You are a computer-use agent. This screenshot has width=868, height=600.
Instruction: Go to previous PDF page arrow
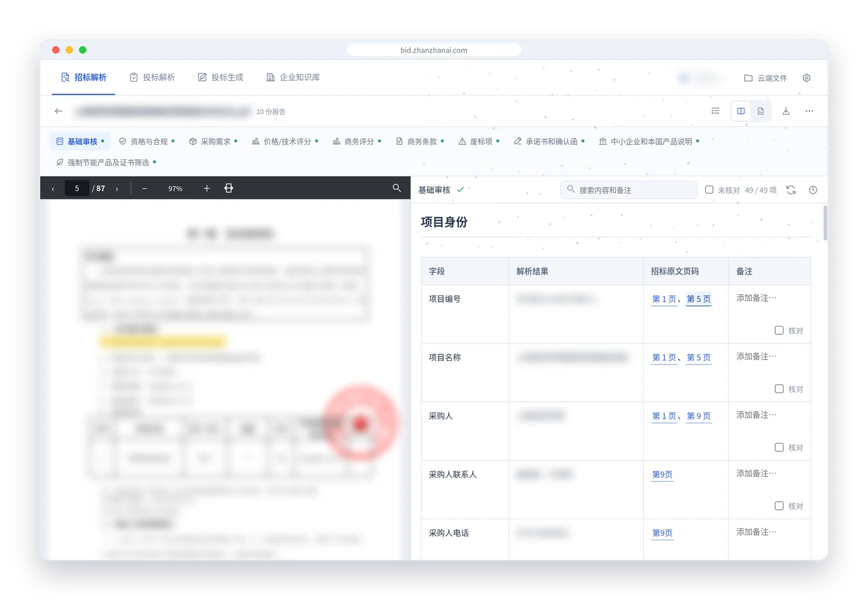click(x=53, y=189)
